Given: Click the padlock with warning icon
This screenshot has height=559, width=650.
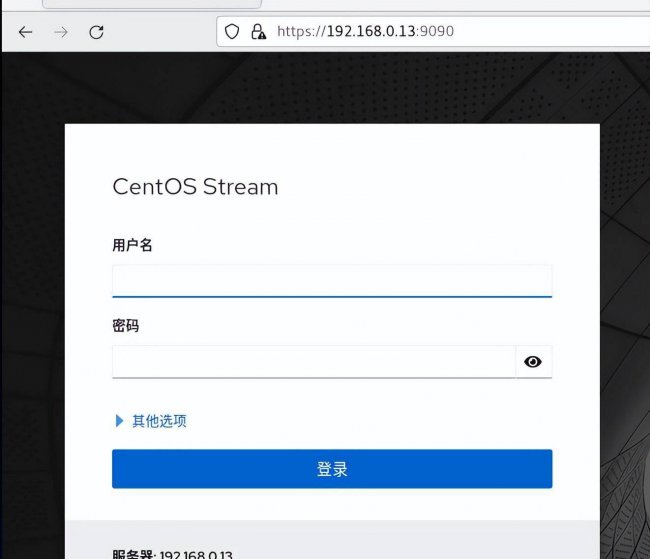Looking at the screenshot, I should pyautogui.click(x=258, y=32).
